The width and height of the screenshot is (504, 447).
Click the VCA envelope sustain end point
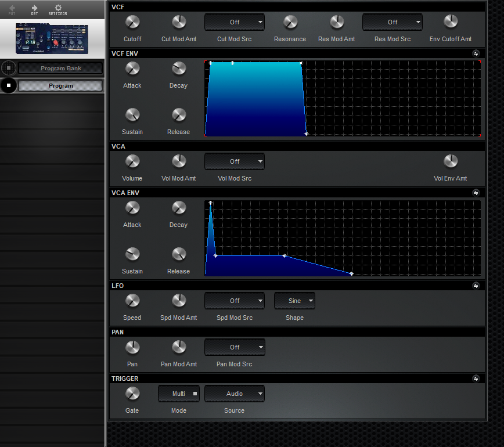(284, 256)
